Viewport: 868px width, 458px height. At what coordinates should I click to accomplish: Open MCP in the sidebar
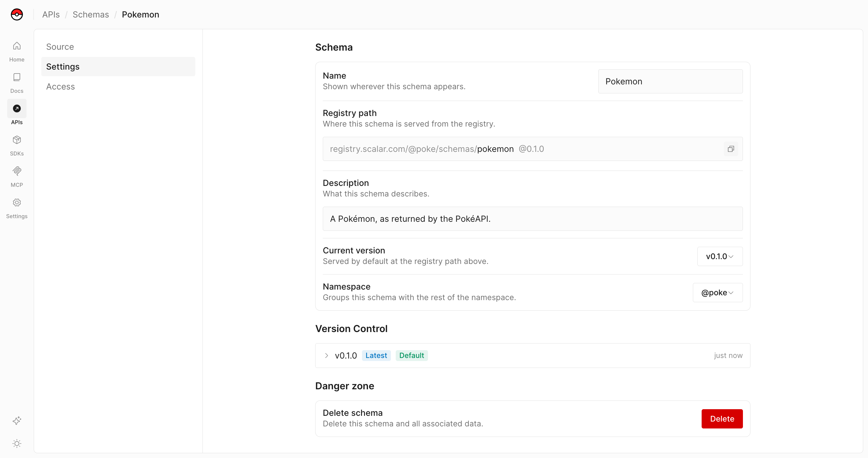click(x=17, y=177)
